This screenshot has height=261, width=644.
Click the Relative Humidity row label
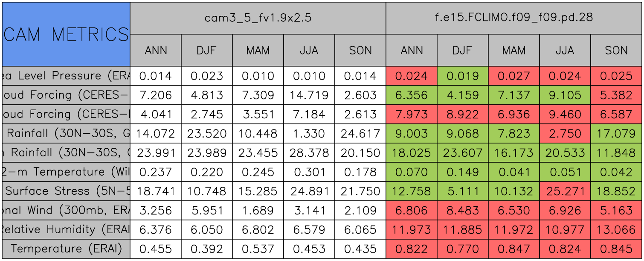[66, 229]
